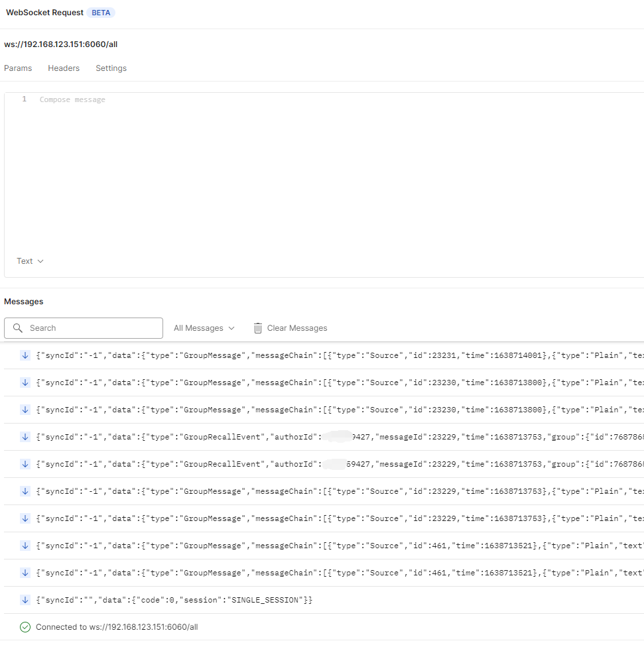Click the green connected checkmark icon

click(x=25, y=626)
